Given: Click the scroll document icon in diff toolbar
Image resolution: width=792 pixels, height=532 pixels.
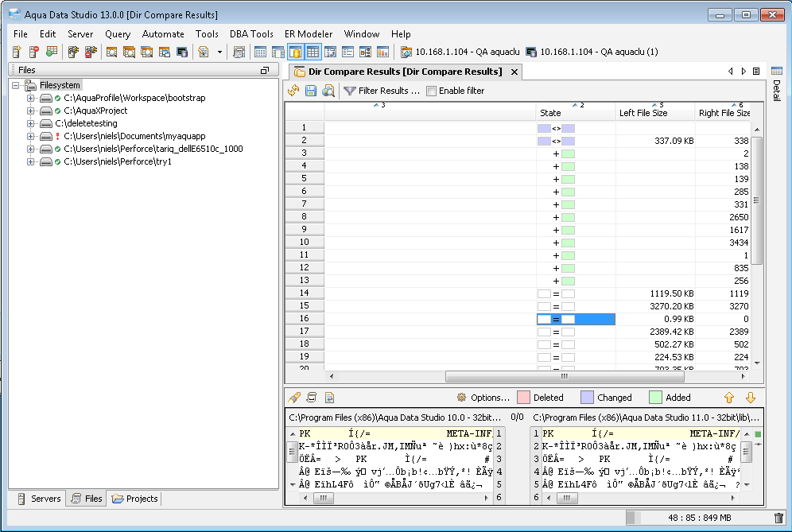Looking at the screenshot, I should 312,398.
